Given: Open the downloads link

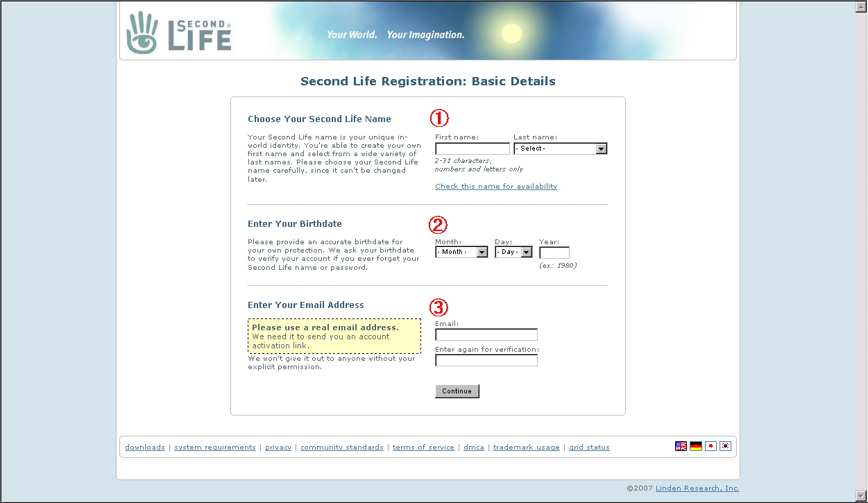Looking at the screenshot, I should click(145, 447).
